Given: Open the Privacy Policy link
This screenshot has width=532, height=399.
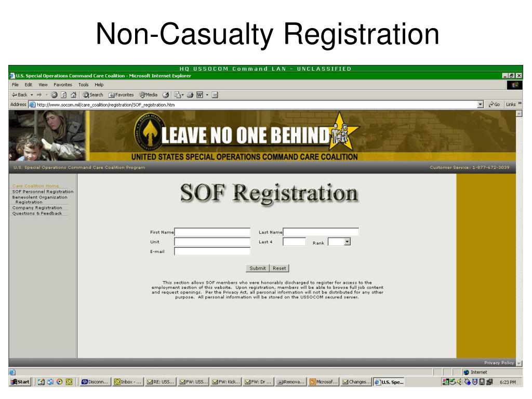Looking at the screenshot, I should click(x=499, y=363).
